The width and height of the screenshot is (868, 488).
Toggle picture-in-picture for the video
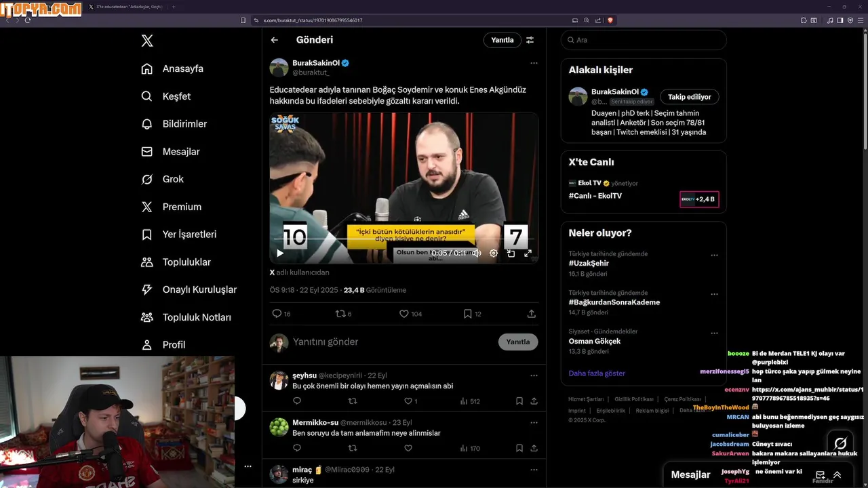point(511,253)
